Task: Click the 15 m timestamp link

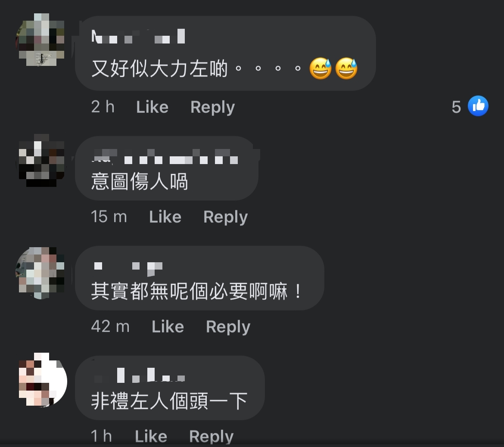Action: point(109,217)
